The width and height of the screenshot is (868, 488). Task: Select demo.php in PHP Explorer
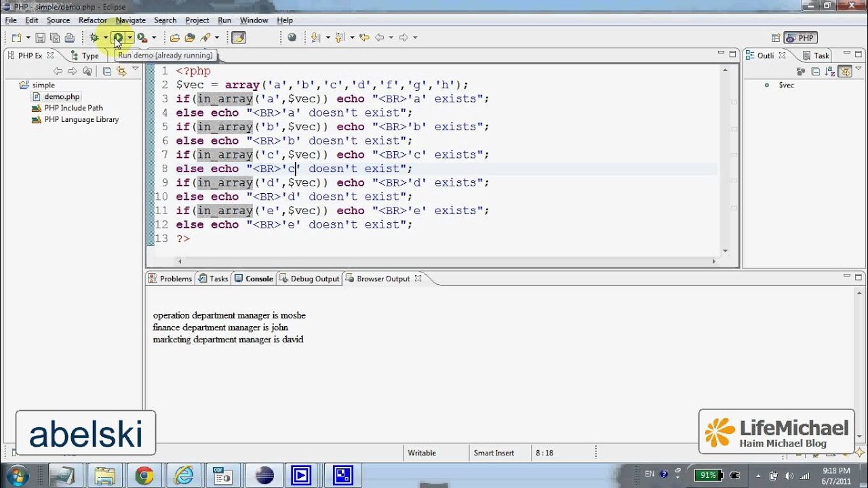(56, 97)
